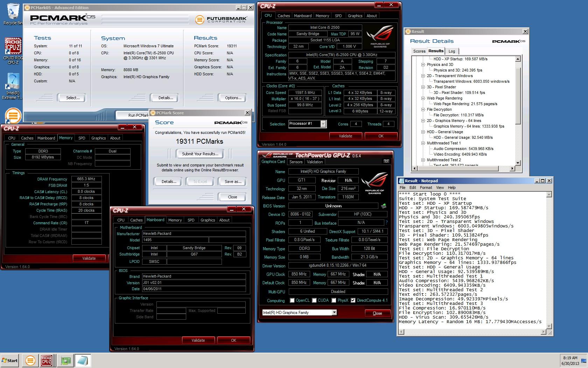Switch to the Scores tab in Result Details

coord(419,51)
